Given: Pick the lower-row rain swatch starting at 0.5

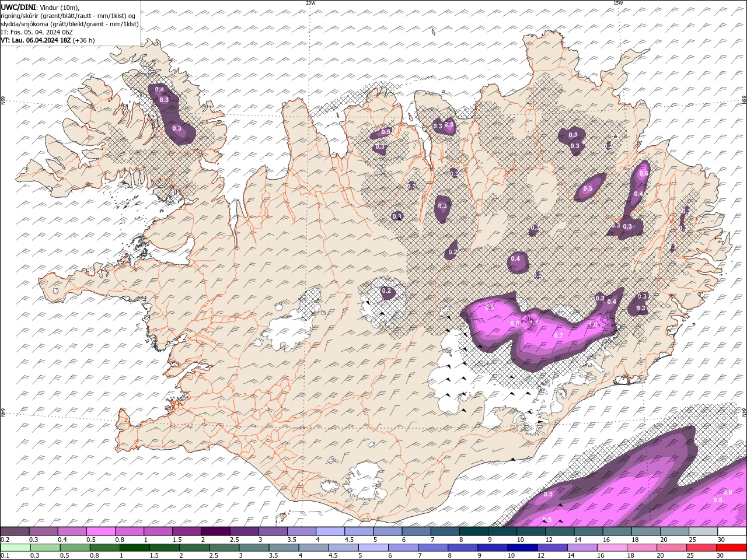Looking at the screenshot, I should click(x=75, y=548).
